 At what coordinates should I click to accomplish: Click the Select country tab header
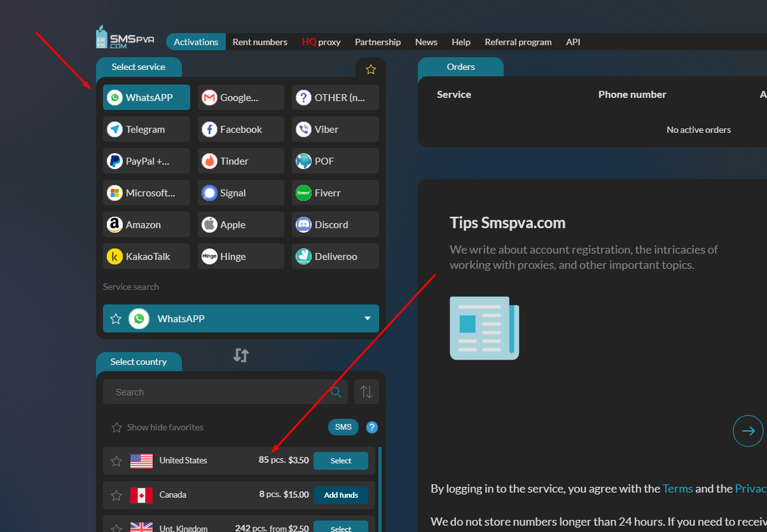click(139, 362)
